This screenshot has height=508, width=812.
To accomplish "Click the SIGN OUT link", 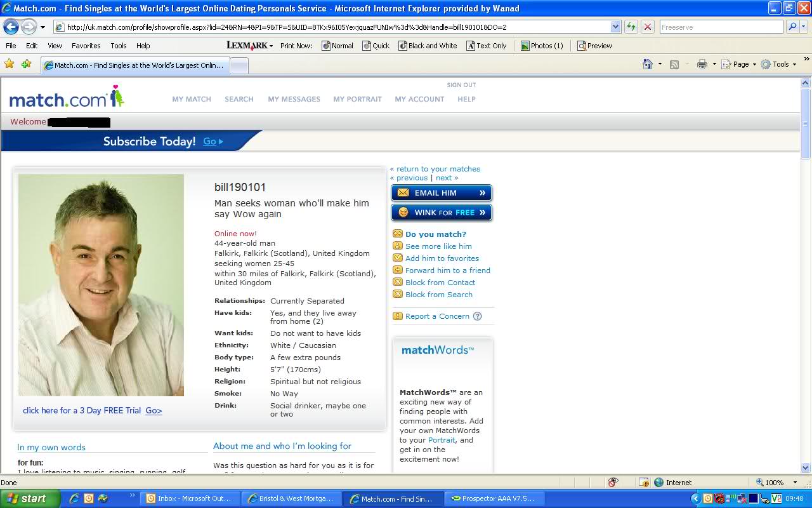I will [x=461, y=85].
